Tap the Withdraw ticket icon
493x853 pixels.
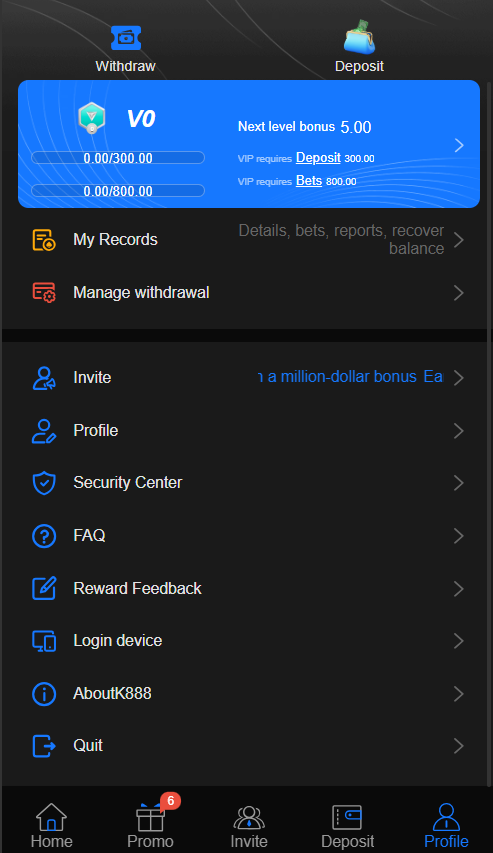pyautogui.click(x=126, y=38)
